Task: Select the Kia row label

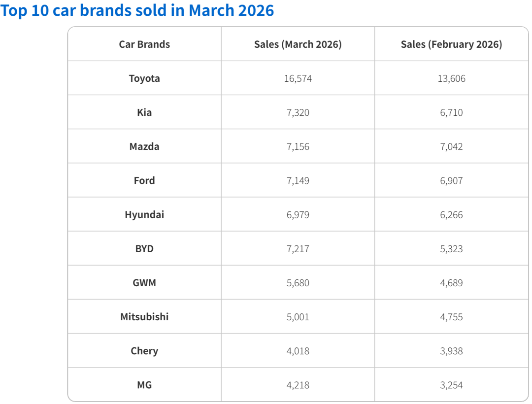Action: click(144, 112)
